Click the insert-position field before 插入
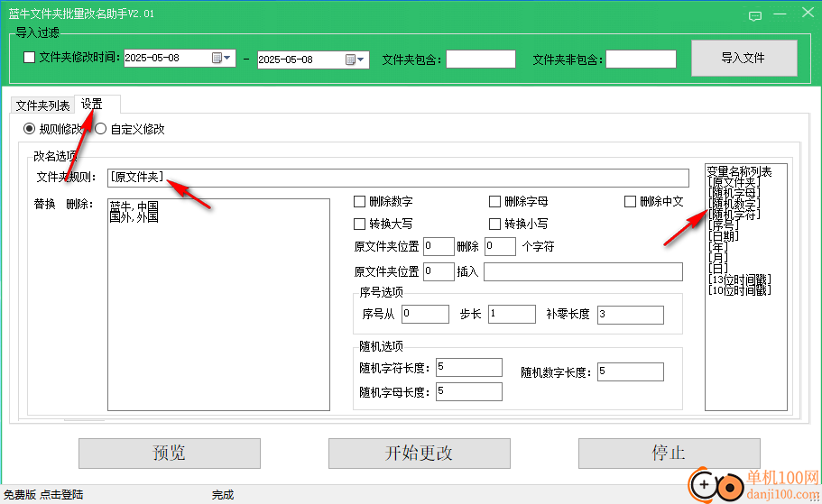This screenshot has width=822, height=504. 439,271
